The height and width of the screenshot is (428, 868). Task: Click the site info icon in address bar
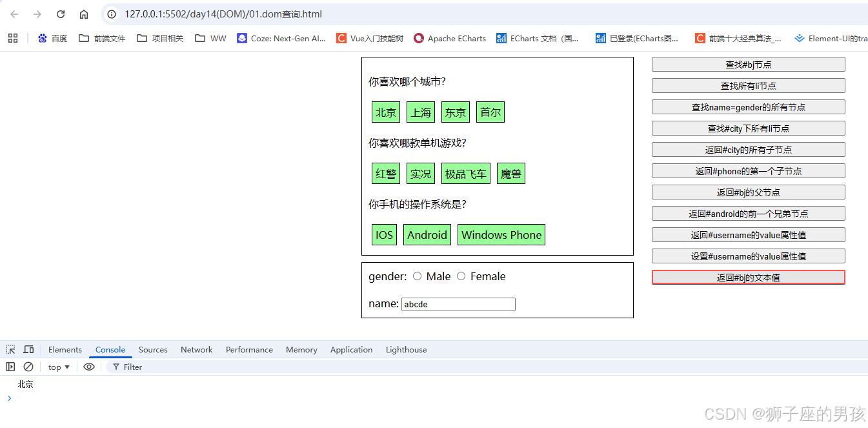(112, 14)
